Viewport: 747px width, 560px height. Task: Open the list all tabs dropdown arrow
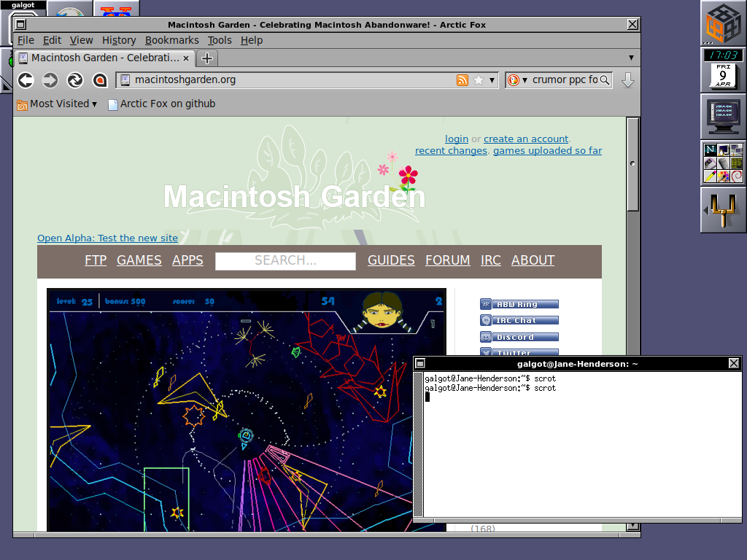pyautogui.click(x=631, y=58)
